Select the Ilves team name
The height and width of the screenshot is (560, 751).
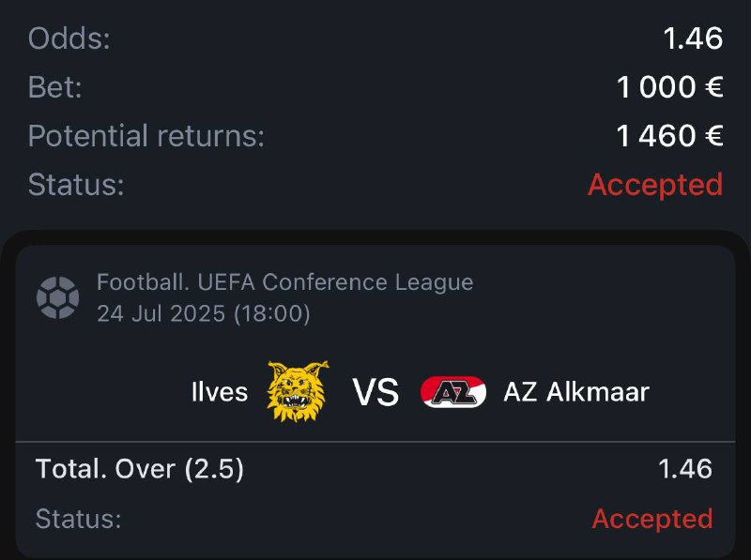[x=220, y=391]
